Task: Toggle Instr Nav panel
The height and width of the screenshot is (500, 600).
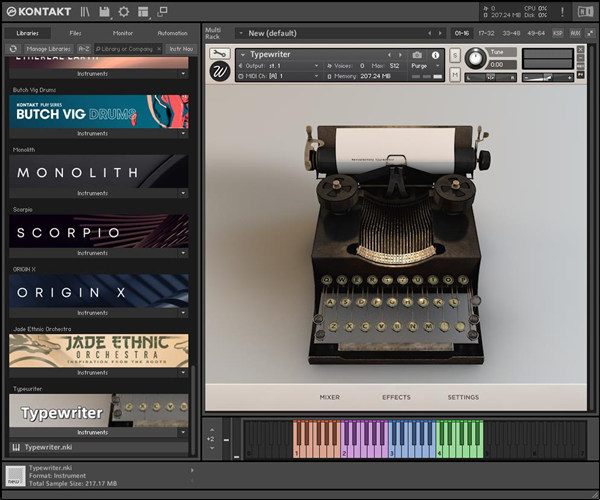Action: 181,49
